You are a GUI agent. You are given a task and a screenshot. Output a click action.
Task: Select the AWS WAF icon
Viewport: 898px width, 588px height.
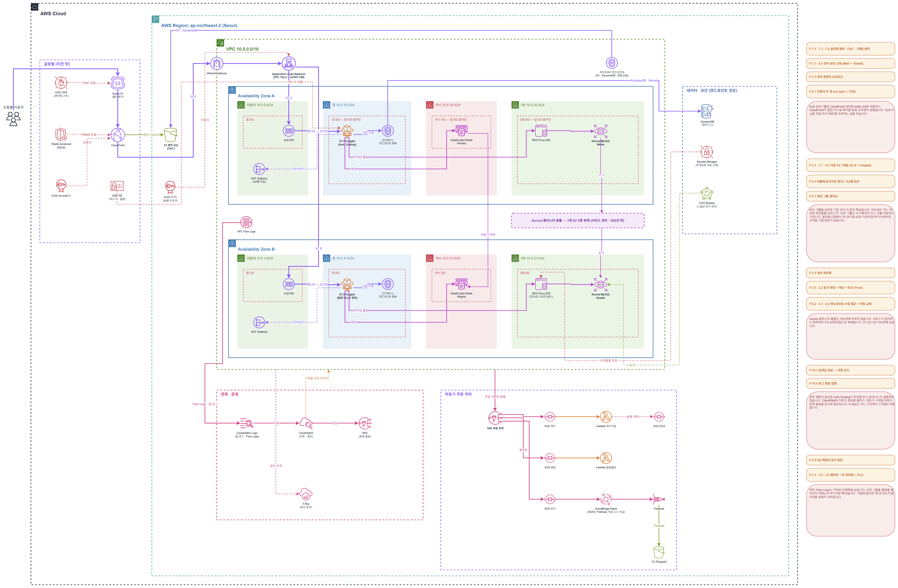point(61,83)
